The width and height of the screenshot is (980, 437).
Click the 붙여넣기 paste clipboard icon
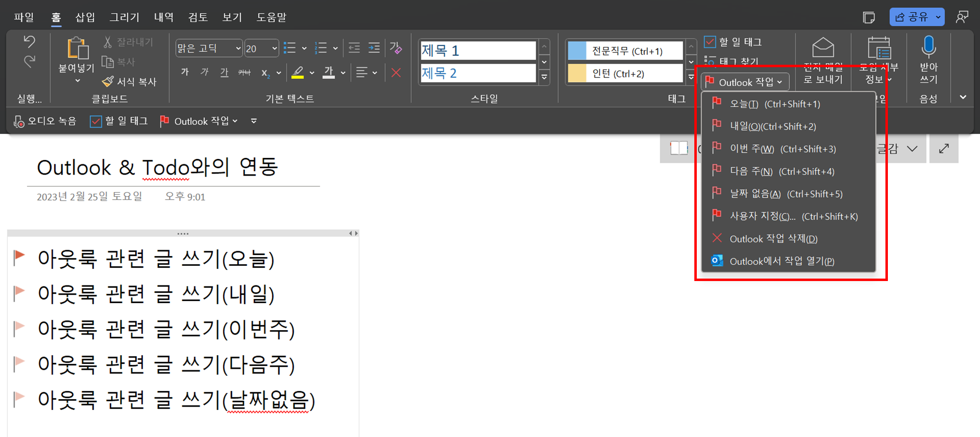(77, 49)
